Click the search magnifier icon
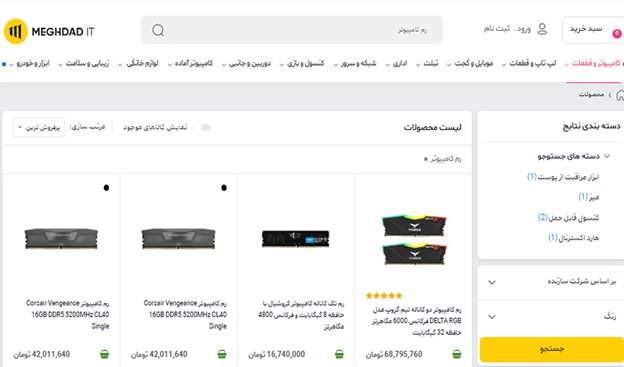 (158, 30)
